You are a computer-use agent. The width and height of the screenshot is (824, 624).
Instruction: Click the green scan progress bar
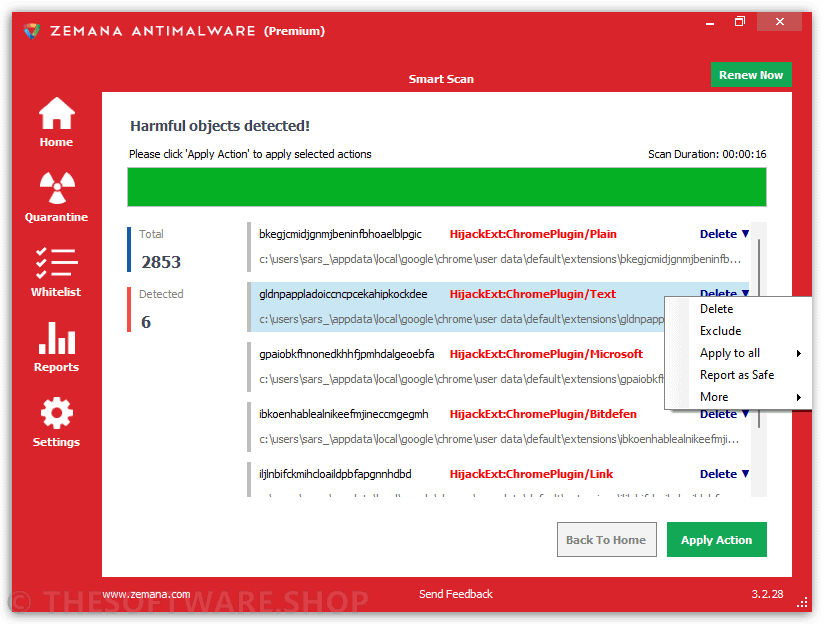coord(447,187)
